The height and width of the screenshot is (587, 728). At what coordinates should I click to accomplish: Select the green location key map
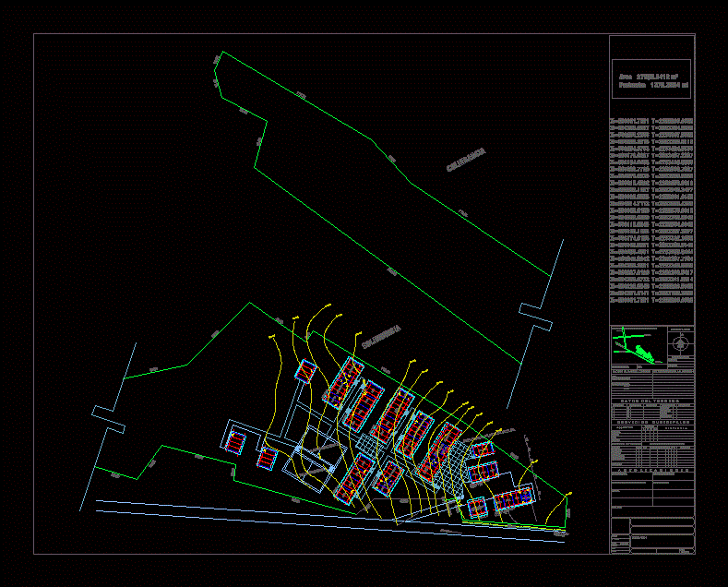pos(637,348)
